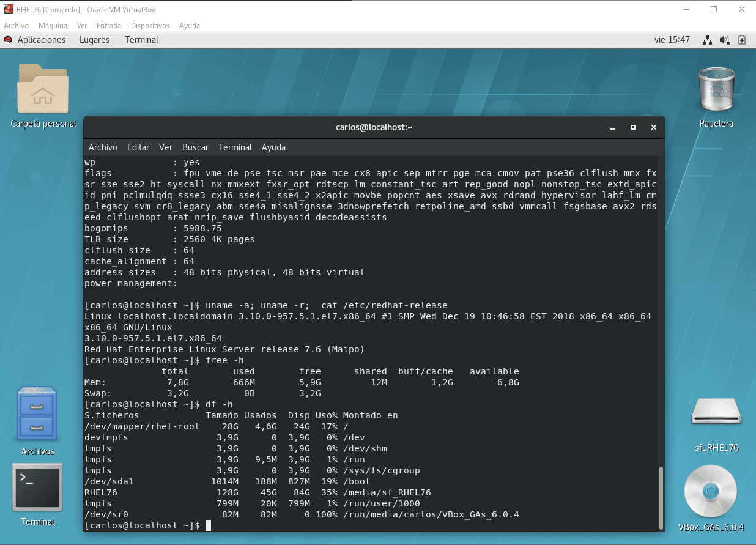Click the 'address sizes' line in terminal

[x=224, y=272]
